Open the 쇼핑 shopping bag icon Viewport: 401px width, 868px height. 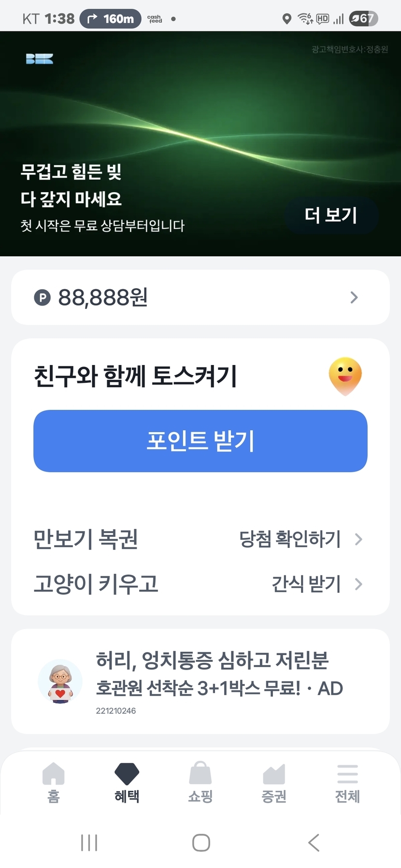(200, 773)
